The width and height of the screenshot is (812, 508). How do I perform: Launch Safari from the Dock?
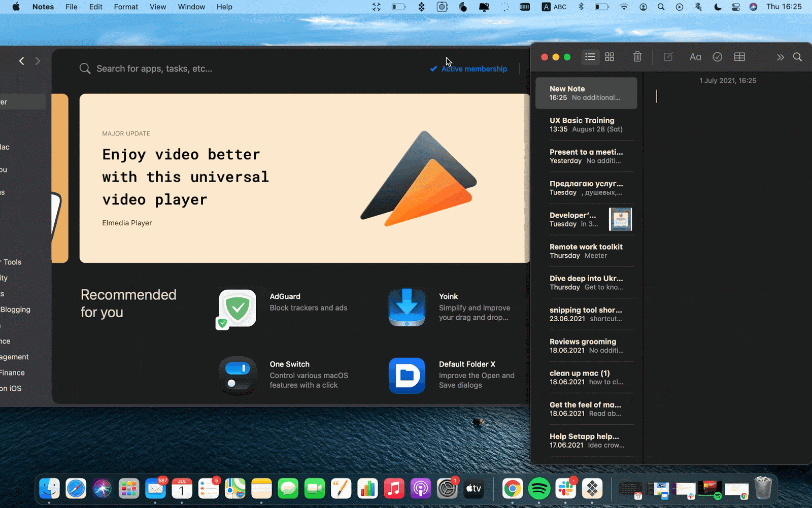point(76,489)
